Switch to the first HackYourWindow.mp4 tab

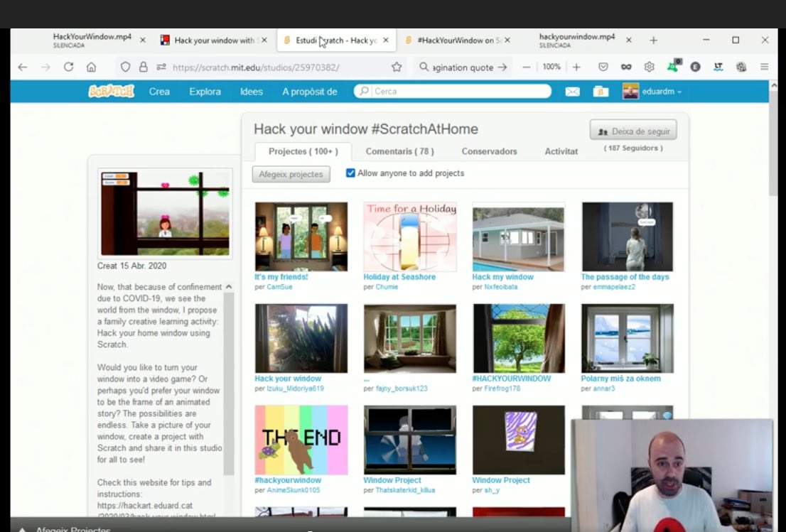tap(92, 40)
